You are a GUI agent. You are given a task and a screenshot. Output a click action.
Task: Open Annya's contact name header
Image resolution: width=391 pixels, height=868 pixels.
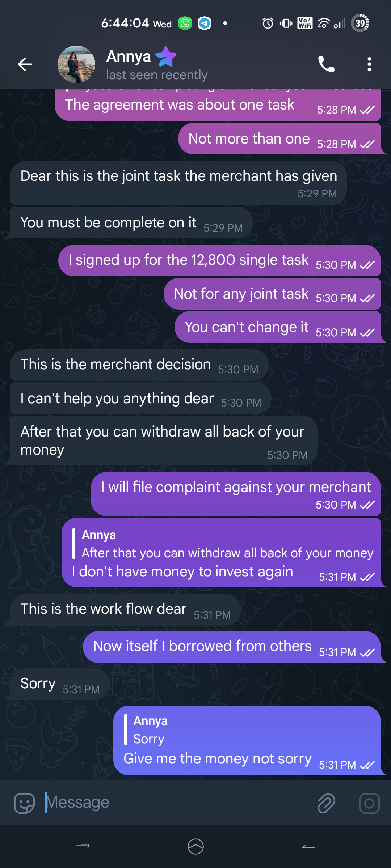(x=129, y=57)
